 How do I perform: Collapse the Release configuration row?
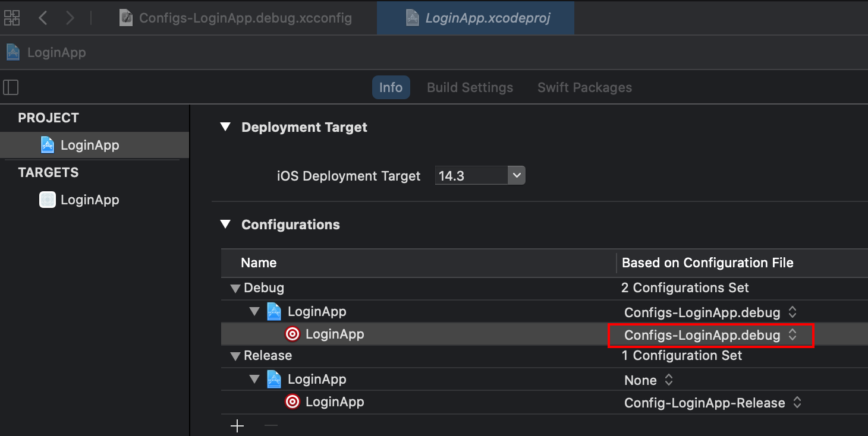click(x=235, y=356)
